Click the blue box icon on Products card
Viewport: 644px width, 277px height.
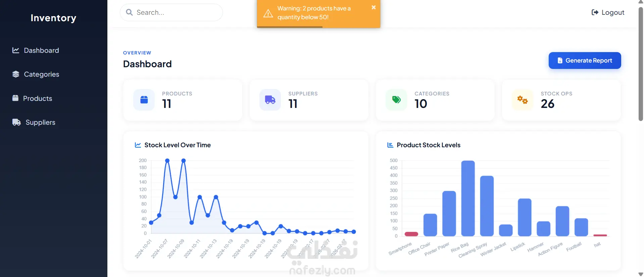(144, 100)
